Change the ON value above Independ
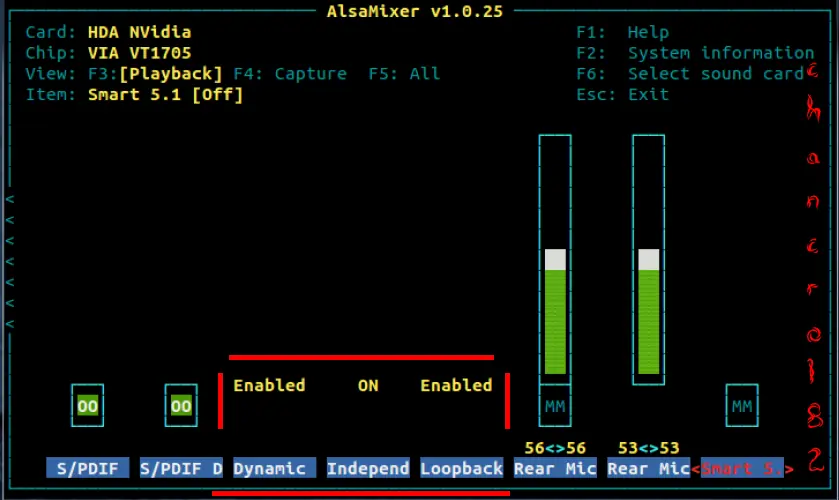 (368, 385)
